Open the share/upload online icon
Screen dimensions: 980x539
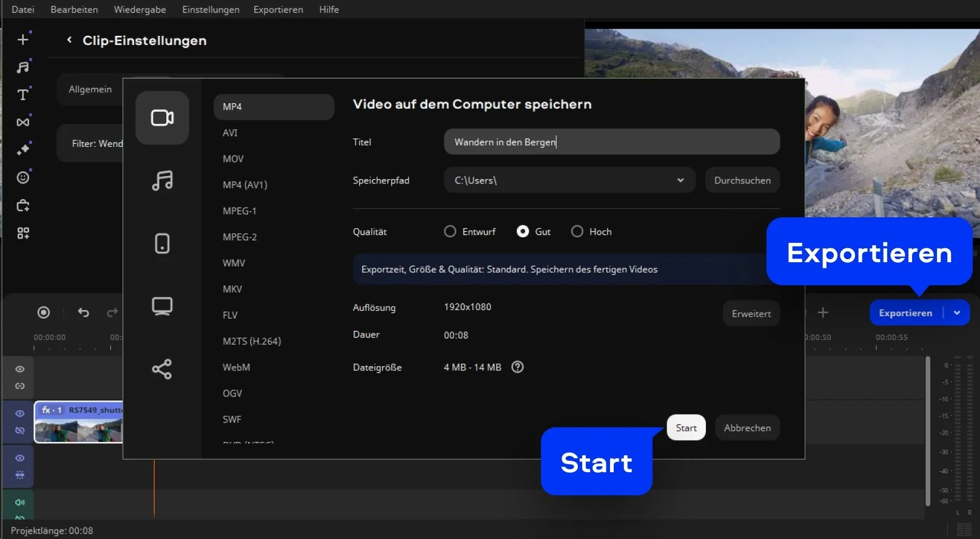[x=162, y=369]
